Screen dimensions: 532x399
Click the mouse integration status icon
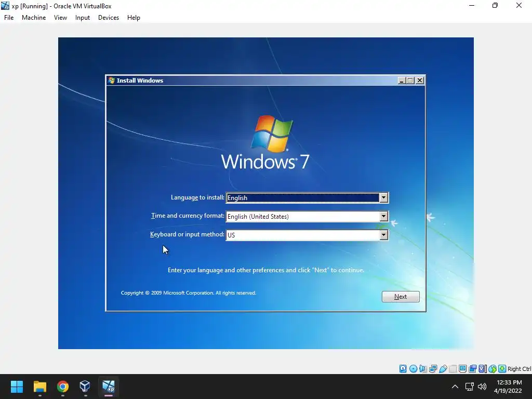[x=493, y=369]
